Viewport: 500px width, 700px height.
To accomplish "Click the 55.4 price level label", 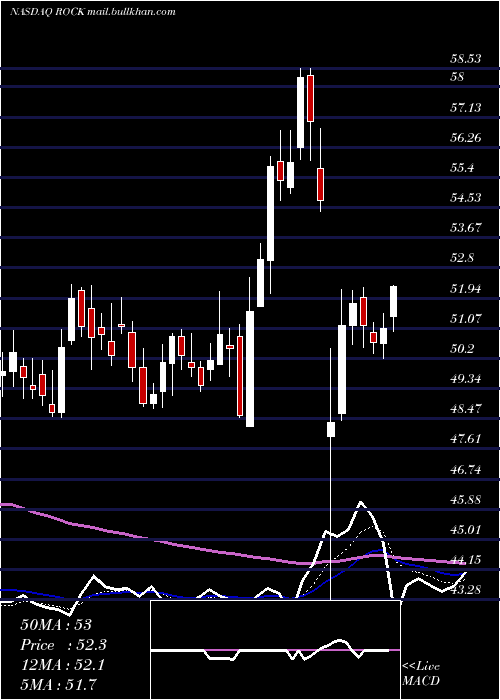I will point(462,168).
